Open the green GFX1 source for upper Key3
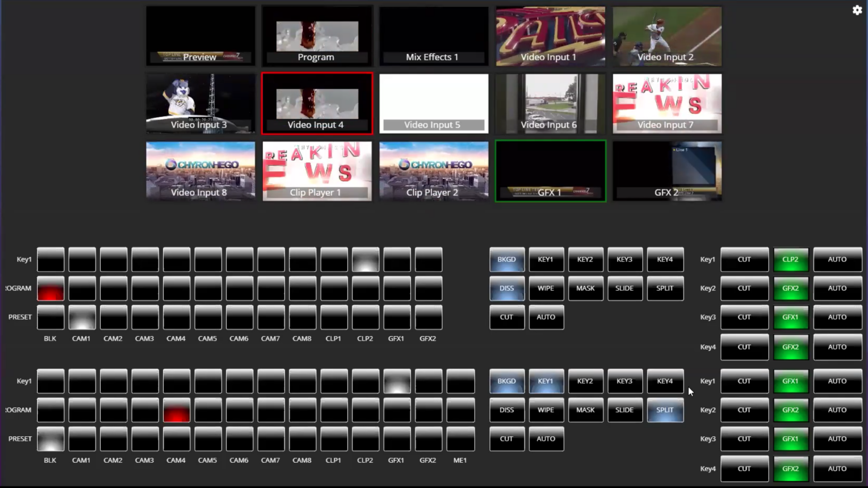Viewport: 868px width, 488px height. (791, 318)
